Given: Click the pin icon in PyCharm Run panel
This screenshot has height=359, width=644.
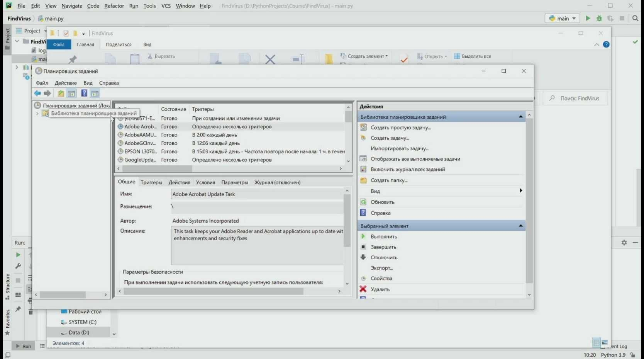Looking at the screenshot, I should (18, 309).
